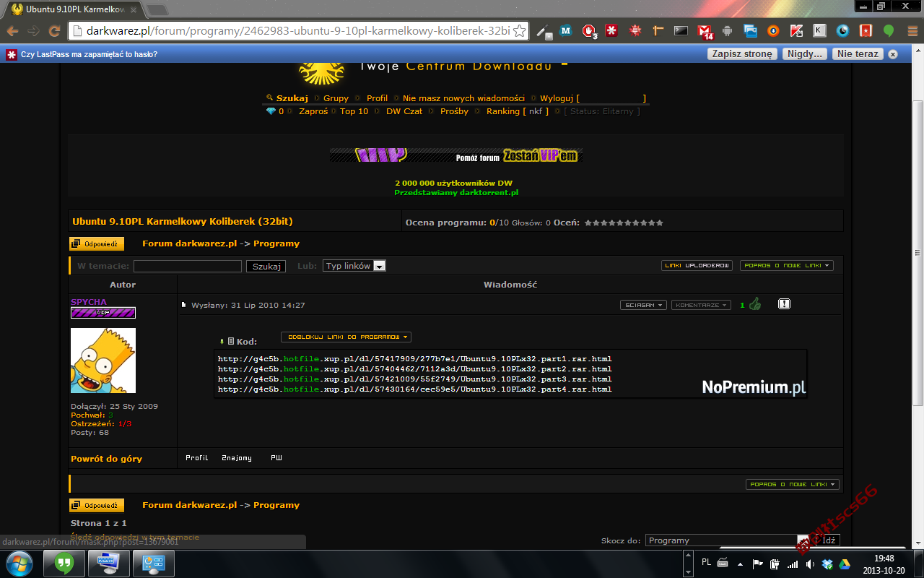924x578 pixels.
Task: Bookmark this page with the star icon
Action: click(x=519, y=31)
